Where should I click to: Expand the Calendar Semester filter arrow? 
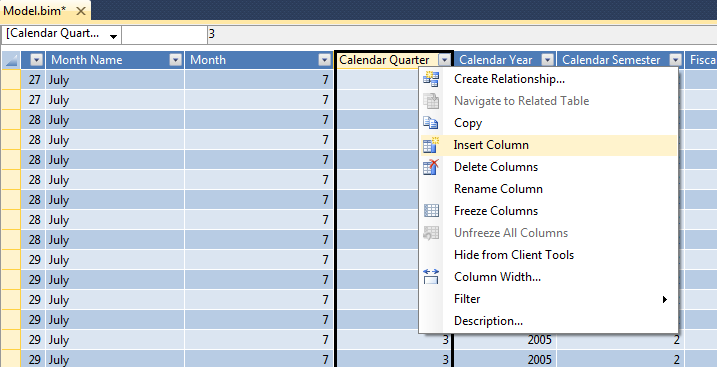tap(676, 60)
